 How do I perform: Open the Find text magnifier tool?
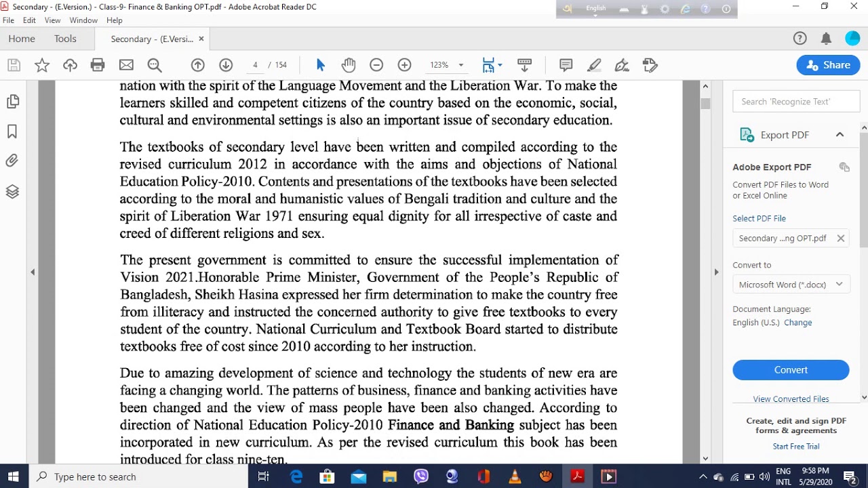pyautogui.click(x=155, y=65)
